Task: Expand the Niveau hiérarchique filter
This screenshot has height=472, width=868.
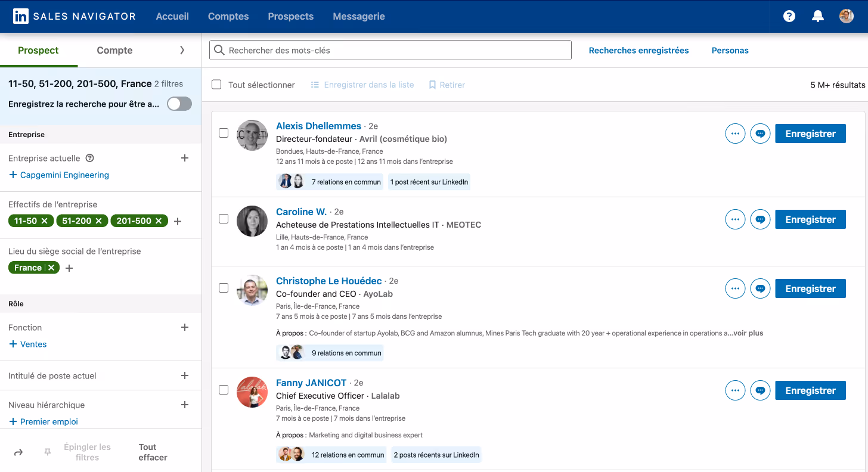Action: coord(185,405)
